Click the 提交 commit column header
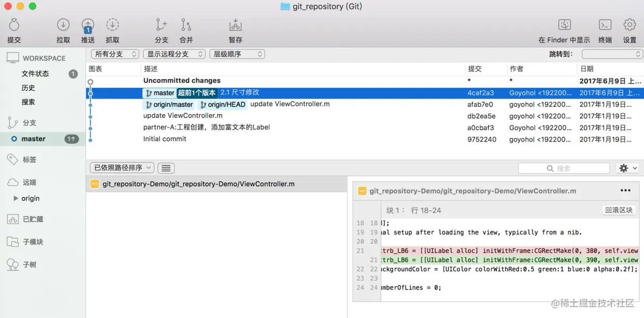The width and height of the screenshot is (644, 318). click(x=475, y=68)
